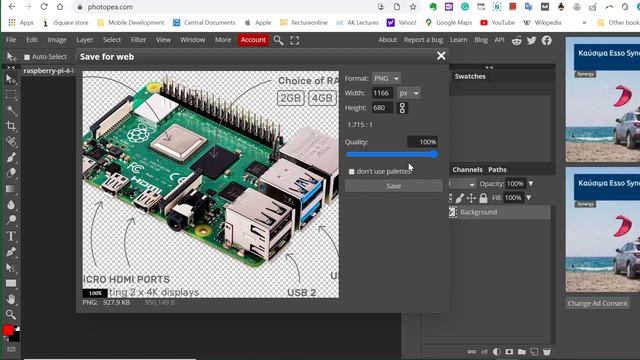The height and width of the screenshot is (360, 640).
Task: Select the Brush tool
Action: click(11, 157)
